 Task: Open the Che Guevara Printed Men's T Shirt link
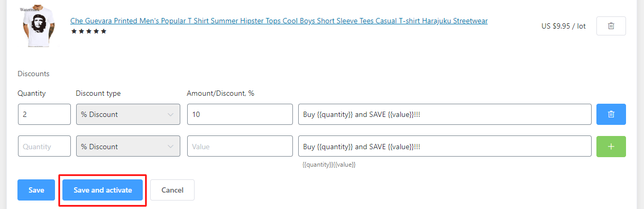coord(279,21)
